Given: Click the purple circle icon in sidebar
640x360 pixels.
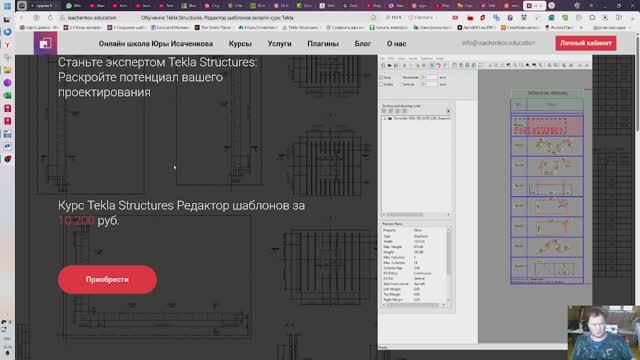Looking at the screenshot, I should pyautogui.click(x=7, y=82).
